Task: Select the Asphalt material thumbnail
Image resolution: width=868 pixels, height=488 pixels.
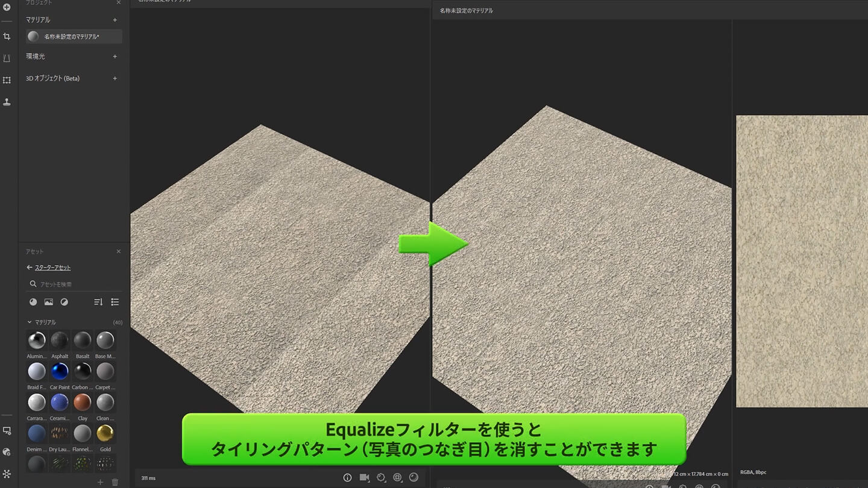Action: coord(60,340)
